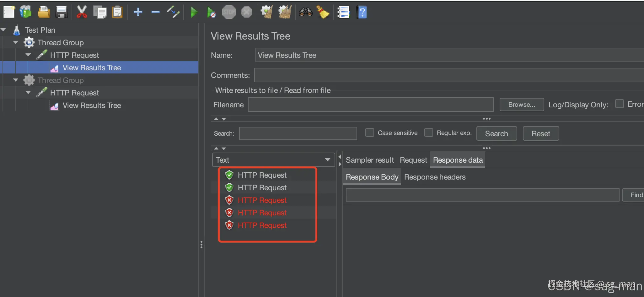
Task: Enable the Regular exp. checkbox
Action: pos(429,133)
